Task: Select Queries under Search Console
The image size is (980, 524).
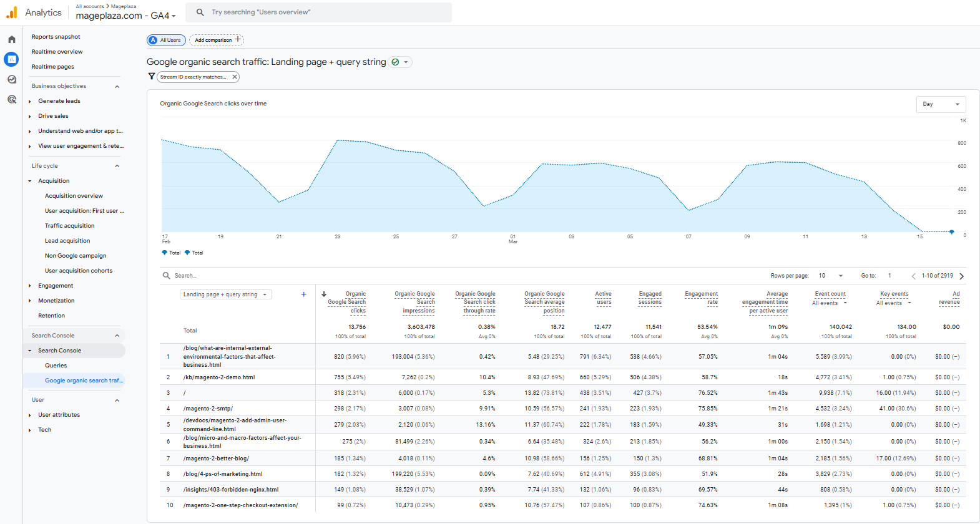Action: (56, 366)
